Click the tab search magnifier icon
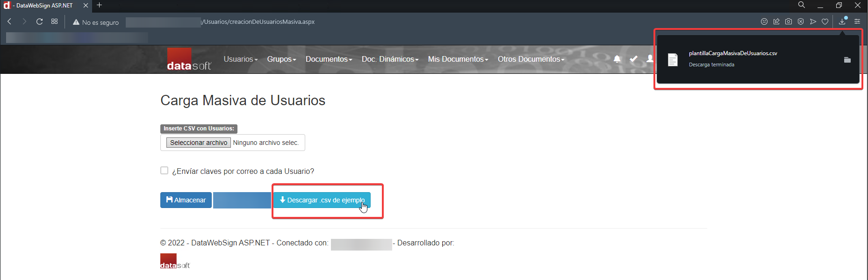 802,5
